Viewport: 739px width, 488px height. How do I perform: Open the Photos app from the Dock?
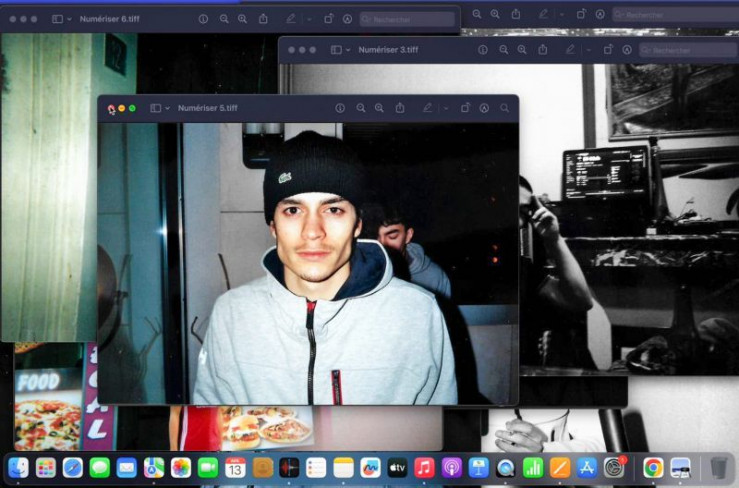point(181,467)
